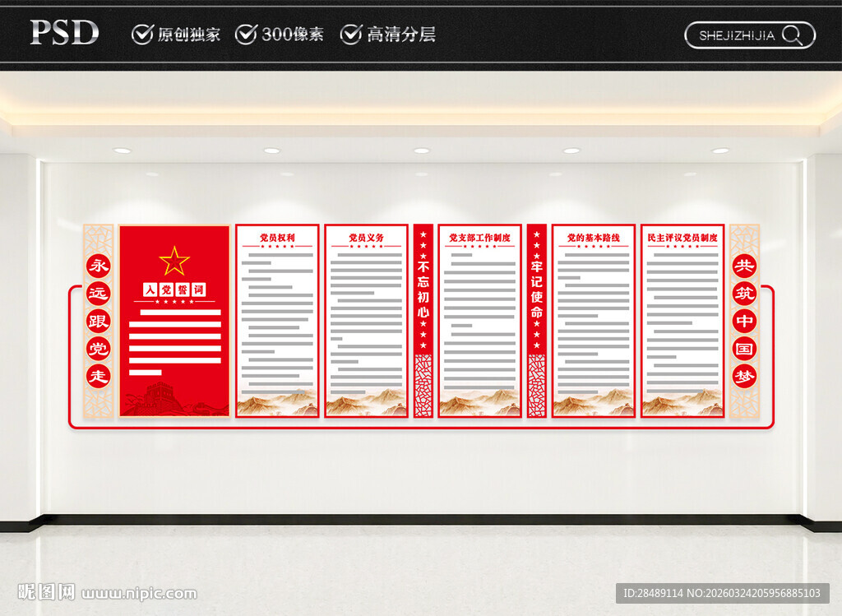The width and height of the screenshot is (842, 616).
Task: Click the red circle with 筑
Action: (744, 294)
